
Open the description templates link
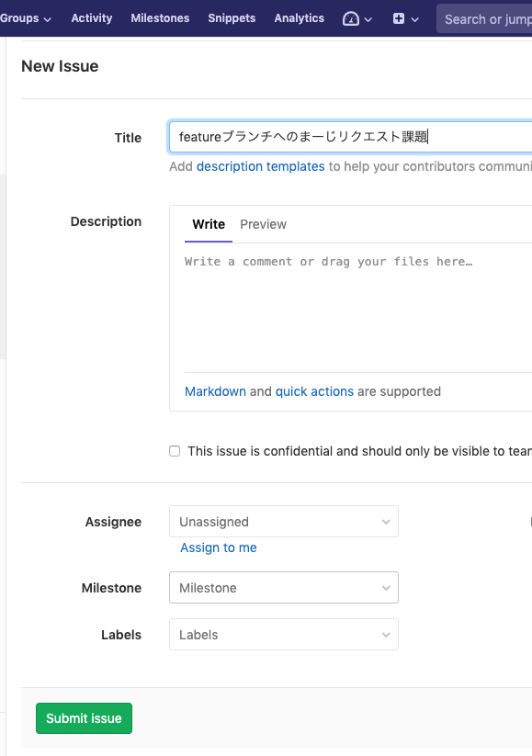coord(260,166)
